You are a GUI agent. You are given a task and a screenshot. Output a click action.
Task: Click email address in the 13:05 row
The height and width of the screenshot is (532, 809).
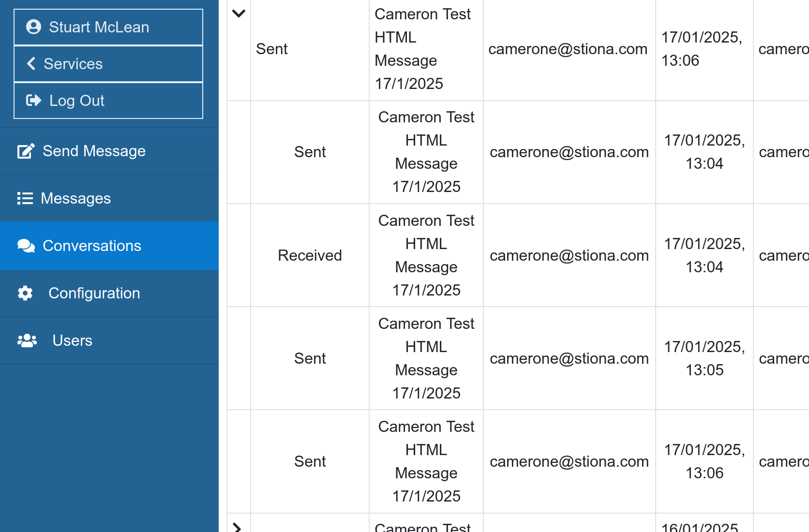click(x=569, y=358)
